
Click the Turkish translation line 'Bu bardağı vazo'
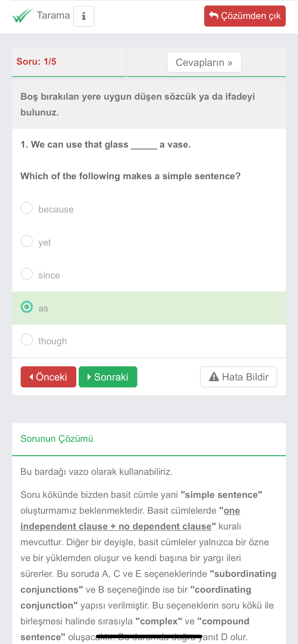(x=96, y=472)
